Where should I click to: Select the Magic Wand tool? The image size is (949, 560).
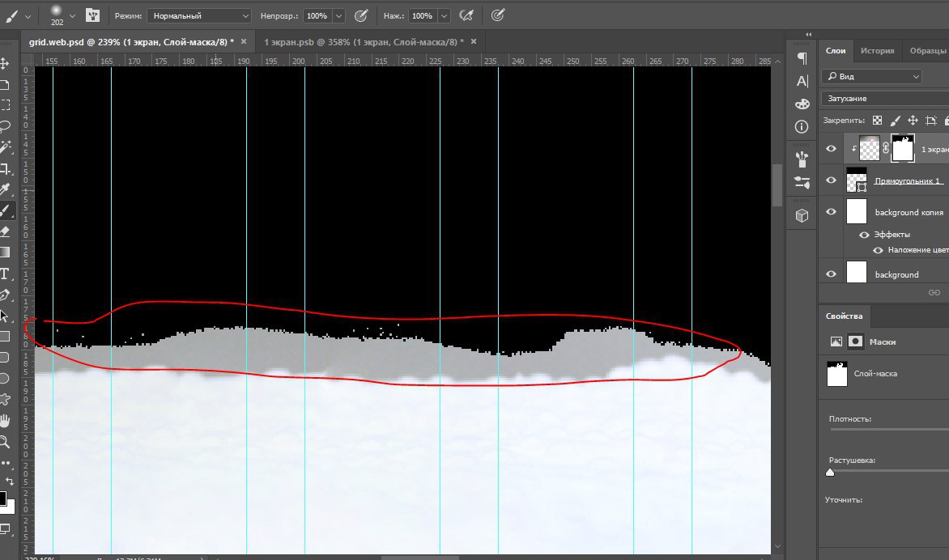tap(5, 147)
